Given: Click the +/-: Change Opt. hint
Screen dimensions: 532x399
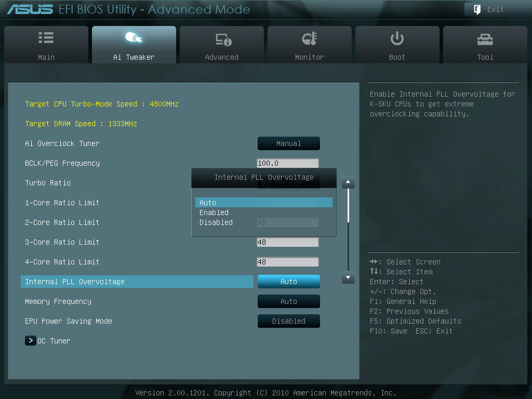Looking at the screenshot, I should click(403, 291).
